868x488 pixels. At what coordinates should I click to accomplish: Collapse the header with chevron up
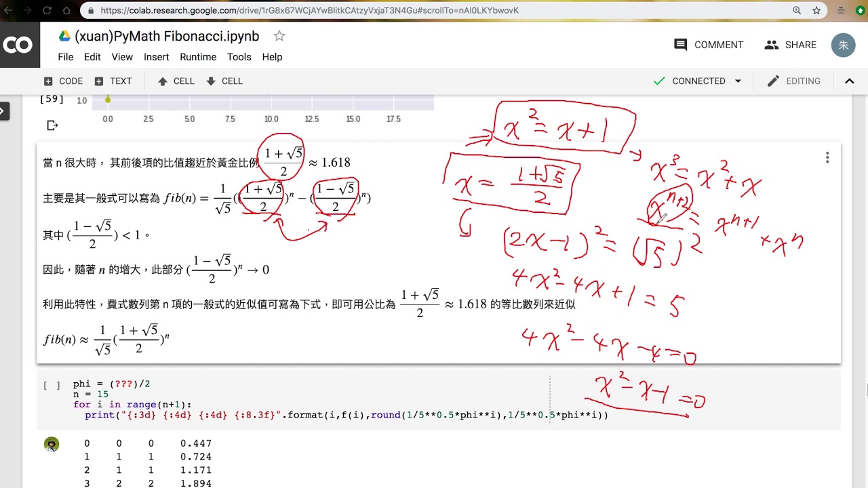(x=849, y=81)
